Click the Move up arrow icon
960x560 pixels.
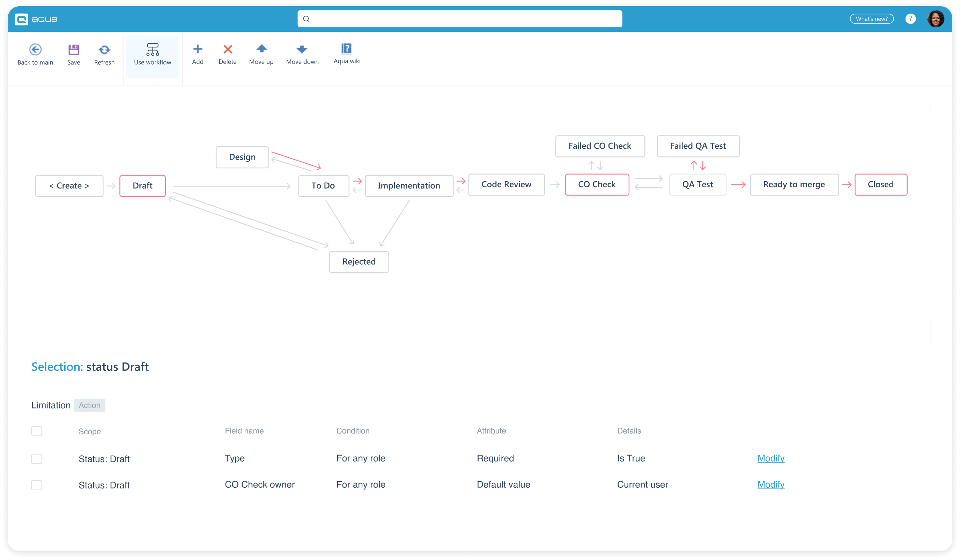pyautogui.click(x=261, y=49)
